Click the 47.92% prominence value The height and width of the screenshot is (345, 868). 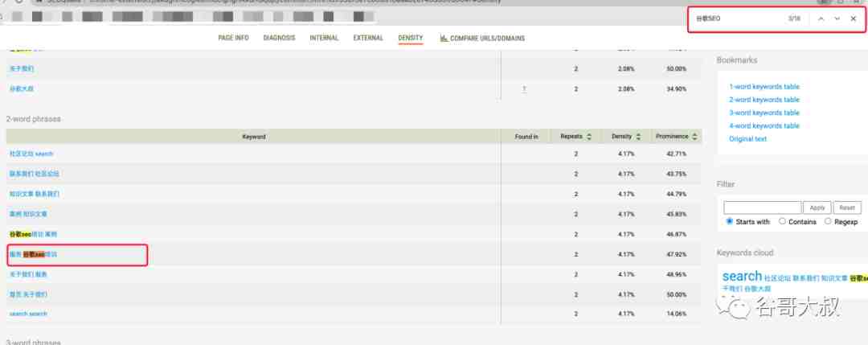(x=676, y=254)
